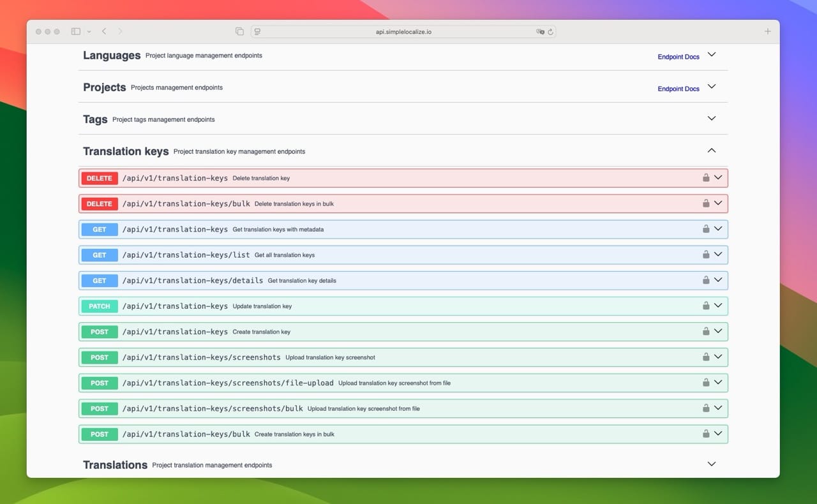Click POST badge for Create translation keys in bulk
The image size is (817, 504).
coord(100,434)
